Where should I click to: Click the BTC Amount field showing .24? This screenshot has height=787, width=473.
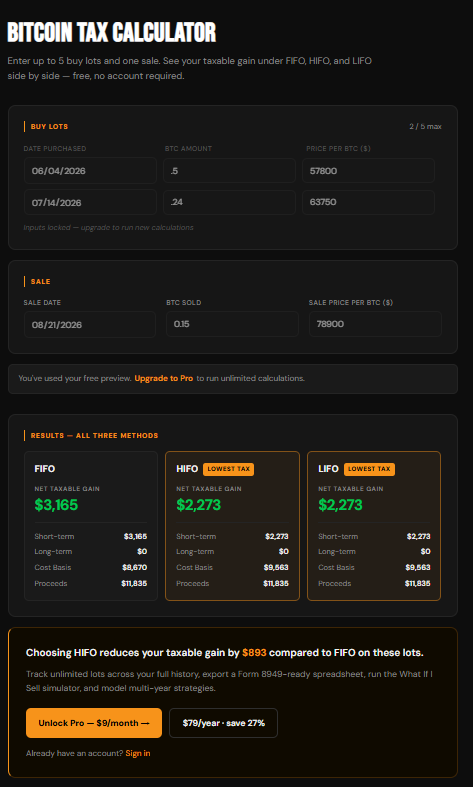[x=229, y=202]
